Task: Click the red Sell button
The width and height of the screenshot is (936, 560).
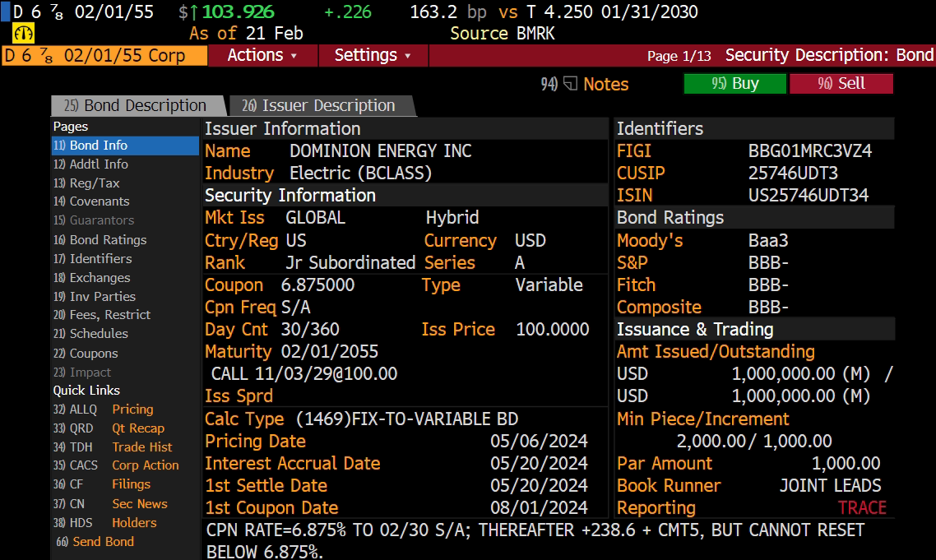Action: coord(841,84)
